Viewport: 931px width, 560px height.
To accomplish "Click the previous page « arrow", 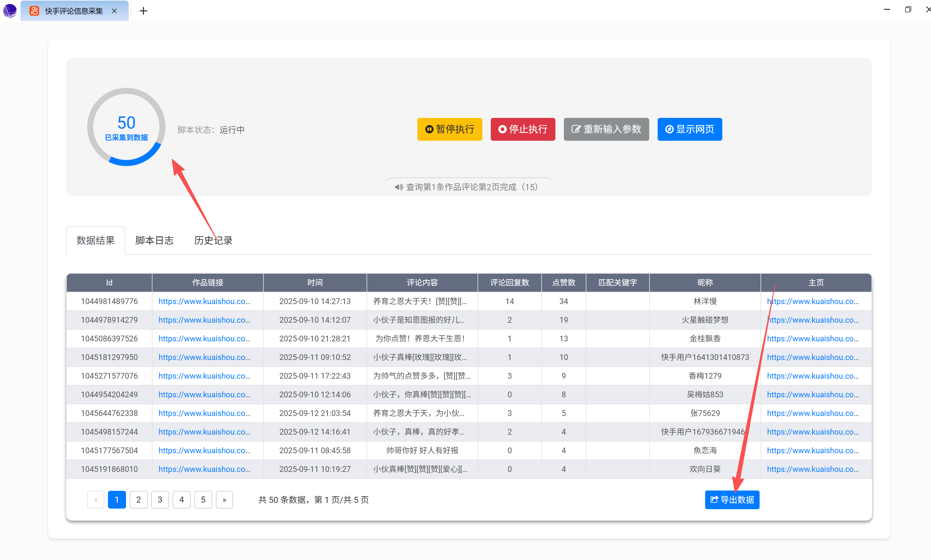I will tap(96, 500).
